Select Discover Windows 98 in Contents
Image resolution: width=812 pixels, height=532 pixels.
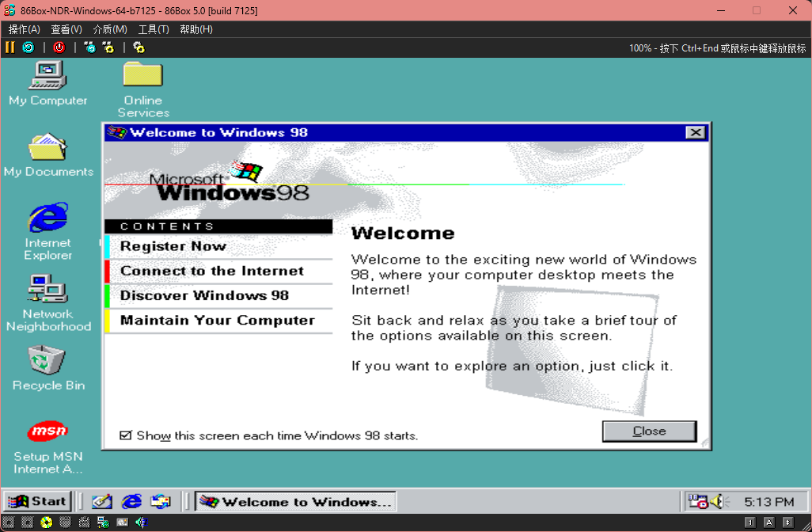218,295
